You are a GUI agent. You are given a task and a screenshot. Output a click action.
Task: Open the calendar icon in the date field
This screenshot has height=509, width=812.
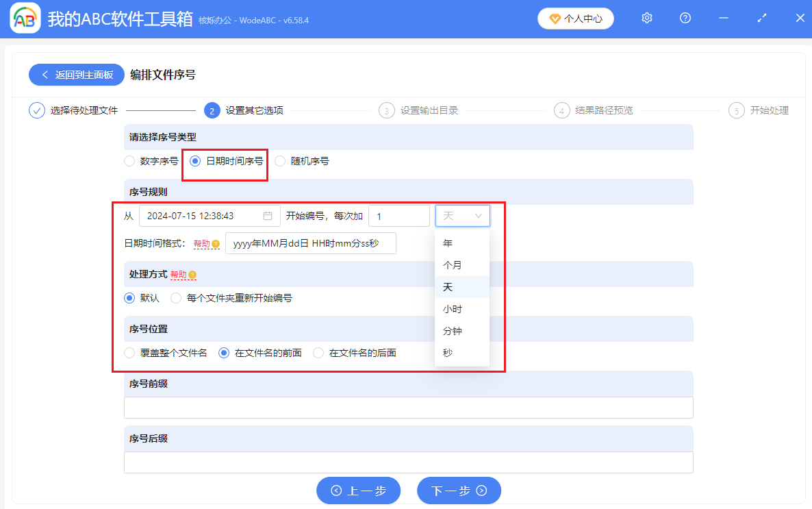(269, 215)
